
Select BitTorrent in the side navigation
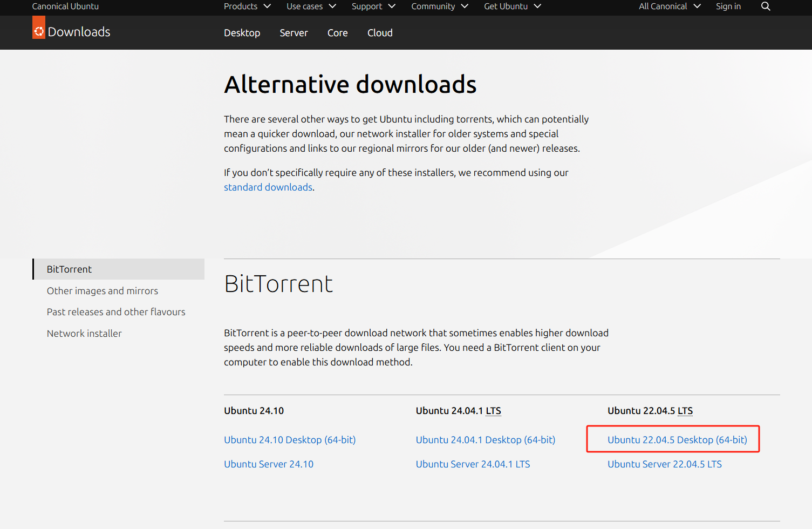119,269
